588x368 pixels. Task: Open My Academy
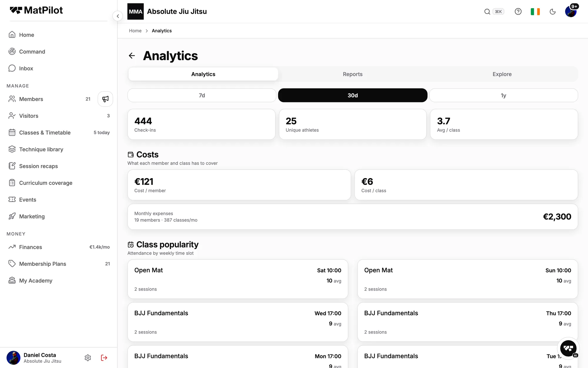59,281
